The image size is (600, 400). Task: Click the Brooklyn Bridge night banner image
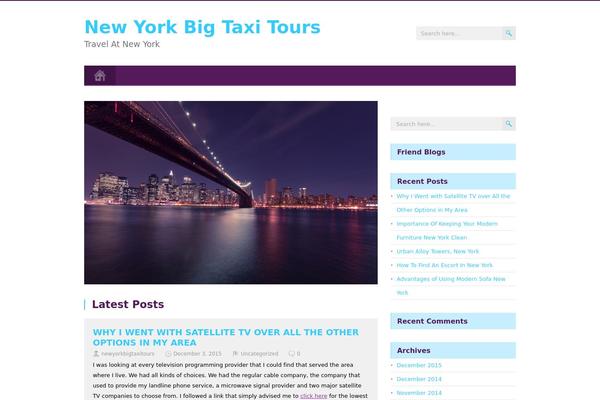231,193
